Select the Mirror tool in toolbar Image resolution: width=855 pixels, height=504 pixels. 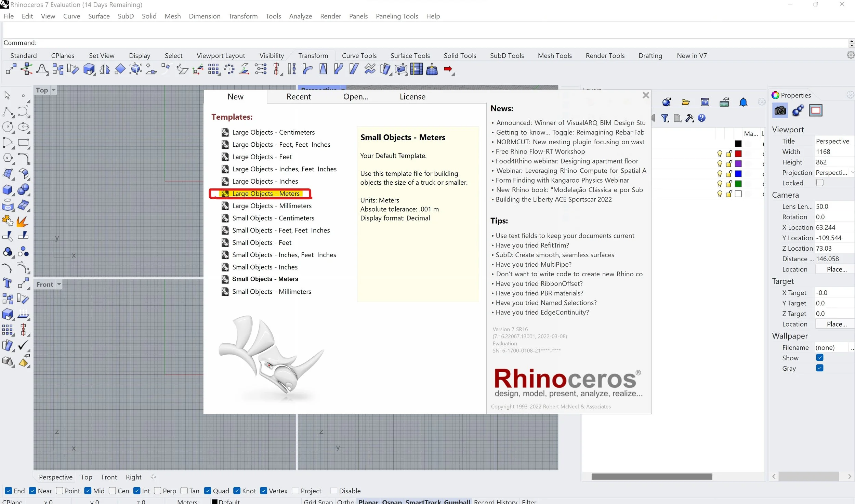click(105, 69)
